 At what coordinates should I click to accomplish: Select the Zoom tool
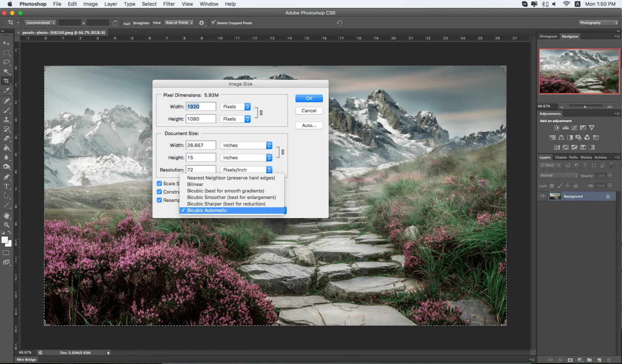coord(7,225)
